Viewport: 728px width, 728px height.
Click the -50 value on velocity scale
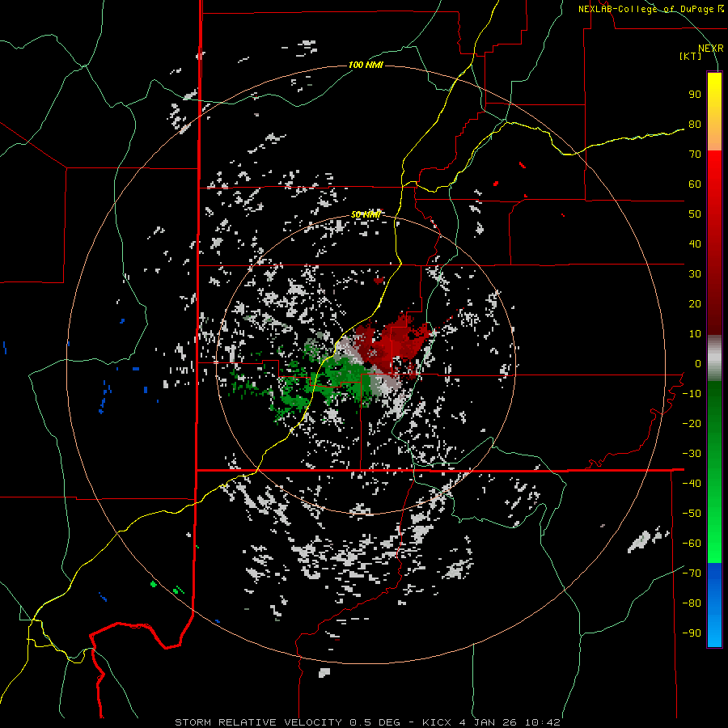point(692,514)
